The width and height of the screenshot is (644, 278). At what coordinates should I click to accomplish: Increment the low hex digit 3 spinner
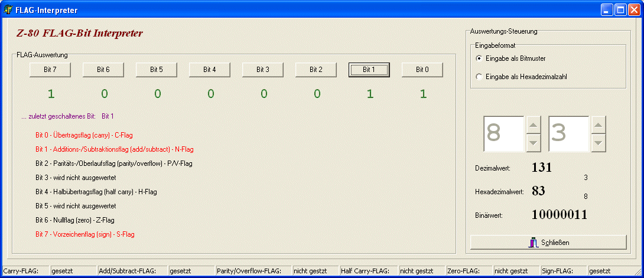[x=599, y=125]
